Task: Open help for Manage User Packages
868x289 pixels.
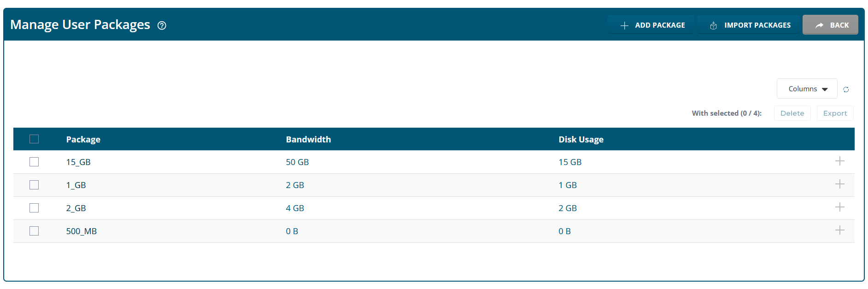Action: click(162, 26)
